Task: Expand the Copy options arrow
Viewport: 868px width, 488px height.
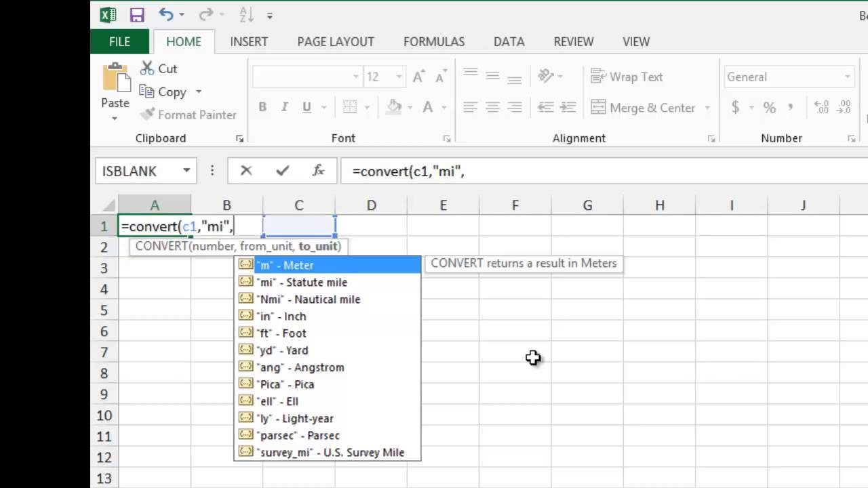Action: click(x=199, y=91)
